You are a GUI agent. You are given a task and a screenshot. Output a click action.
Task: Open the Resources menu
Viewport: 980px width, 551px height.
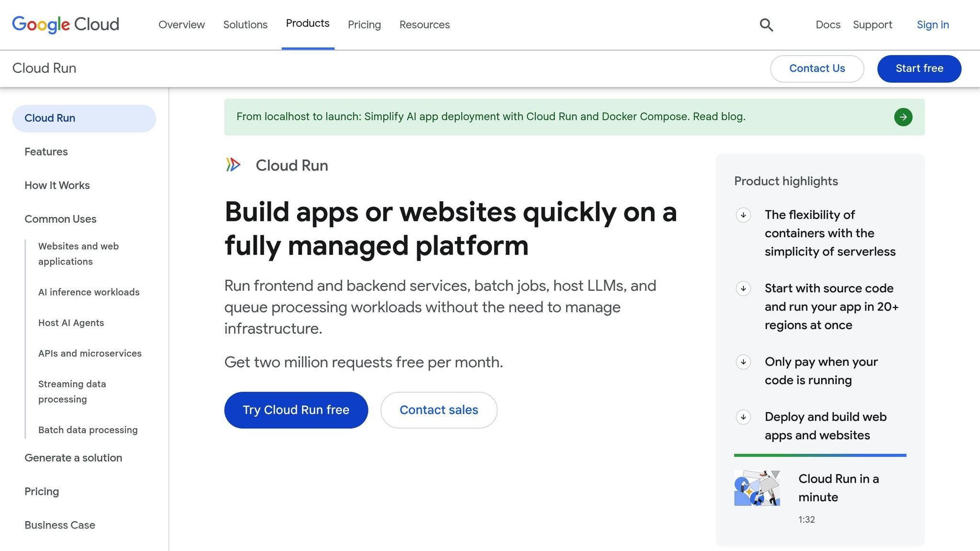[x=424, y=25]
